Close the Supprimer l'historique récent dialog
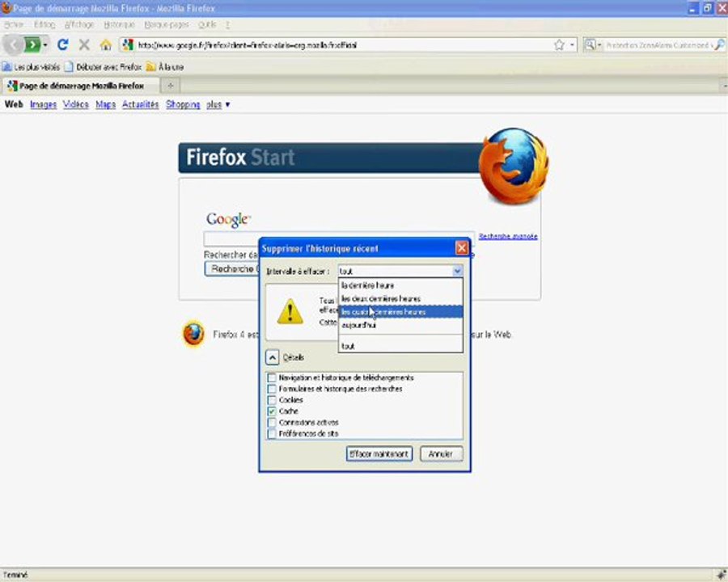The width and height of the screenshot is (728, 582). pyautogui.click(x=462, y=248)
